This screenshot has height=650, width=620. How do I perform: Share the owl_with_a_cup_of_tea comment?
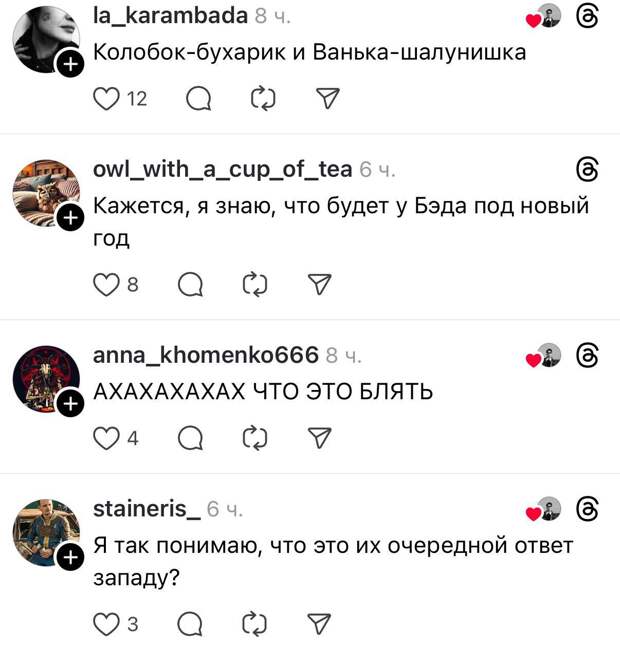click(x=320, y=284)
